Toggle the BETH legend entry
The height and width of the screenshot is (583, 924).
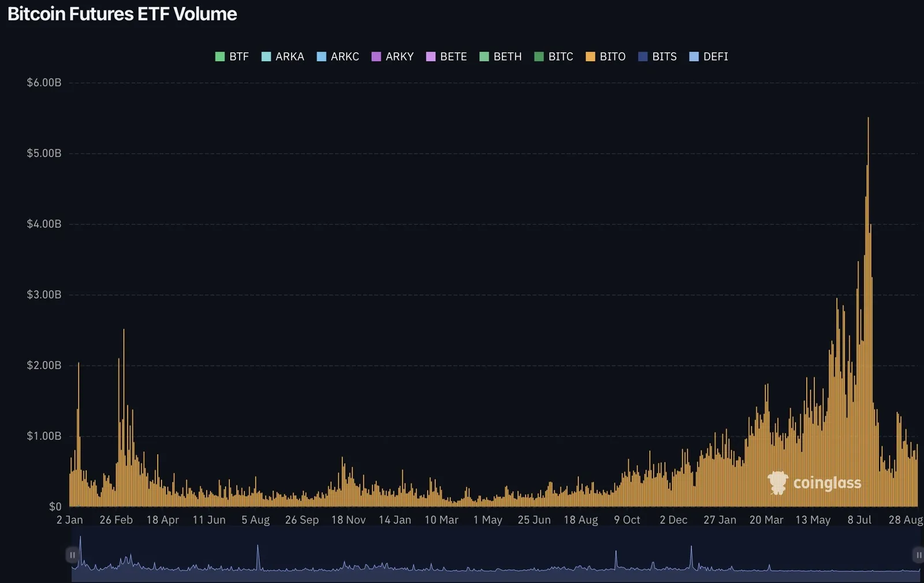tap(501, 57)
